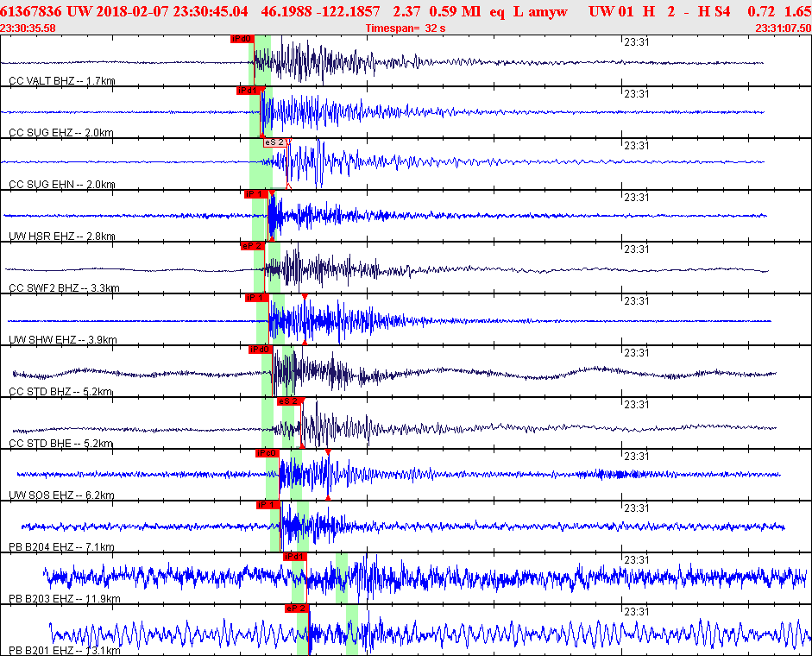Click the 'UW HSR EHZ -- 2.8km' label

[x=62, y=237]
